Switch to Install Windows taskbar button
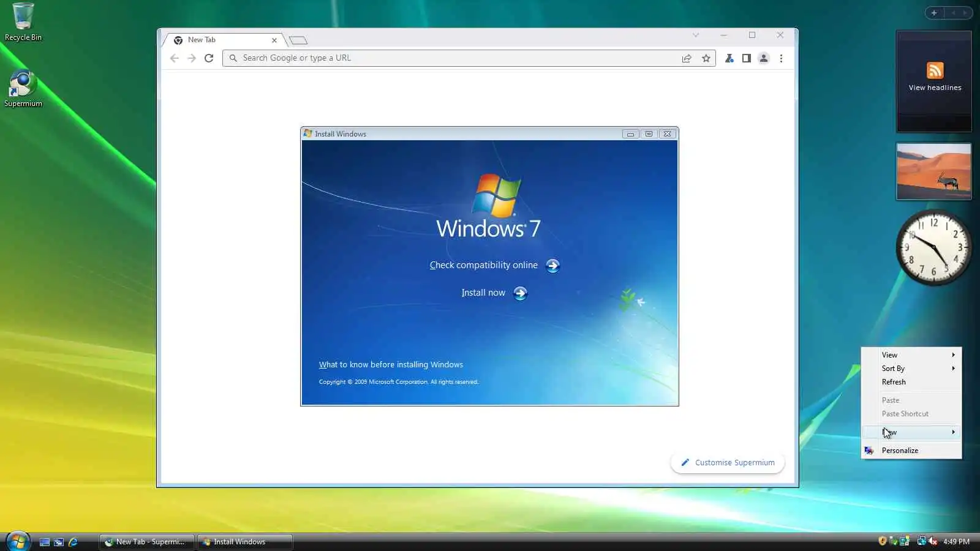 click(x=244, y=542)
